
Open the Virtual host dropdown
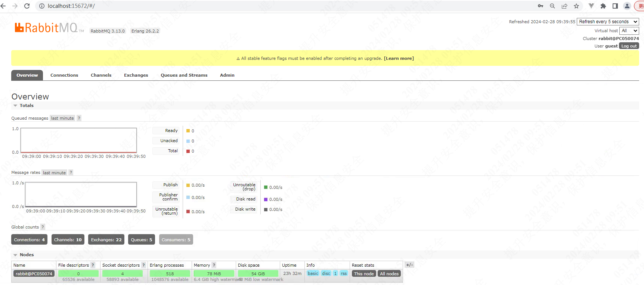[629, 31]
